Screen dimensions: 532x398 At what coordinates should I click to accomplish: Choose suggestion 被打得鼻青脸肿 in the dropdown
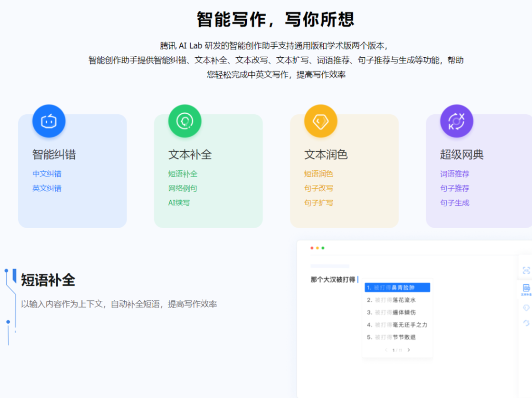[x=397, y=287]
